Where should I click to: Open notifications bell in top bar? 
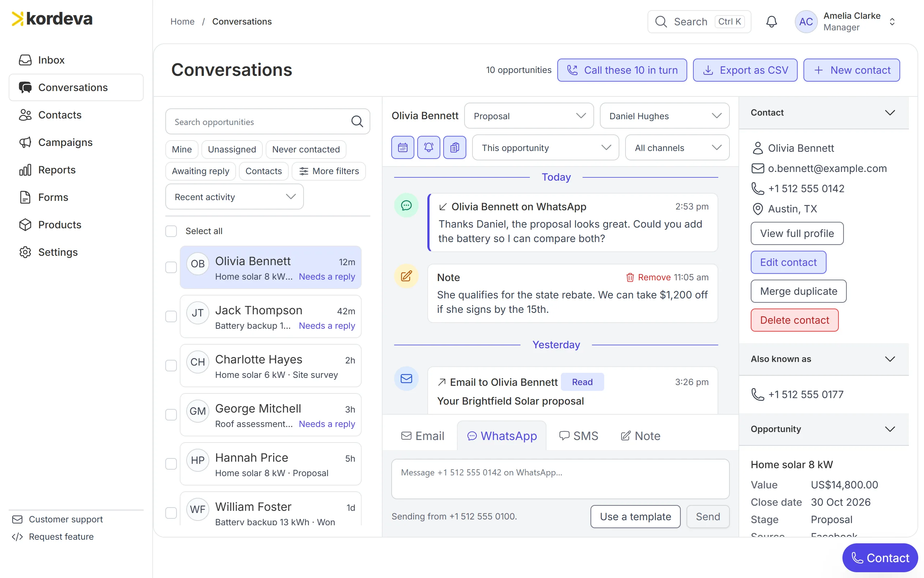(771, 22)
